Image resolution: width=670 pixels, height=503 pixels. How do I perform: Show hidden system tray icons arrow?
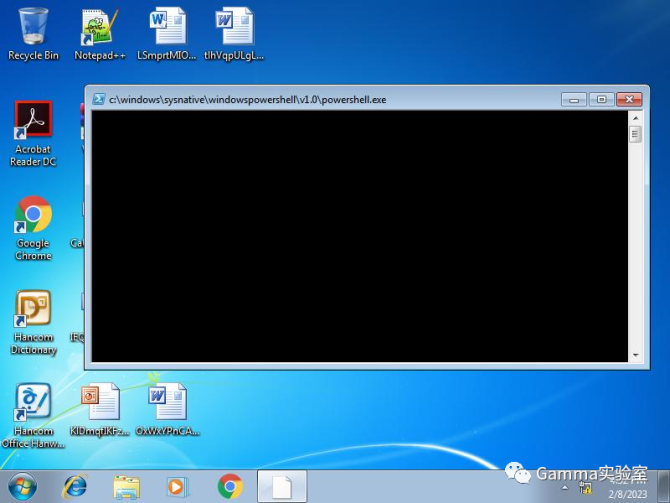565,488
